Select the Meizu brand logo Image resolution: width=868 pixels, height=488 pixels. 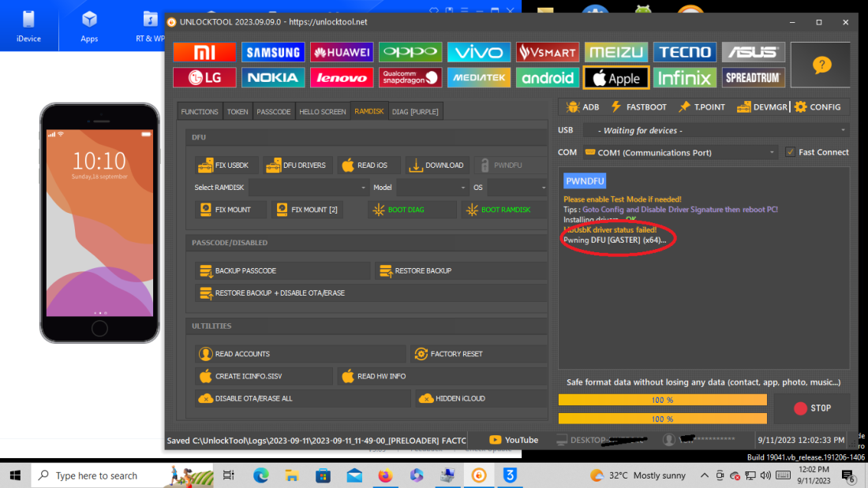pyautogui.click(x=616, y=52)
